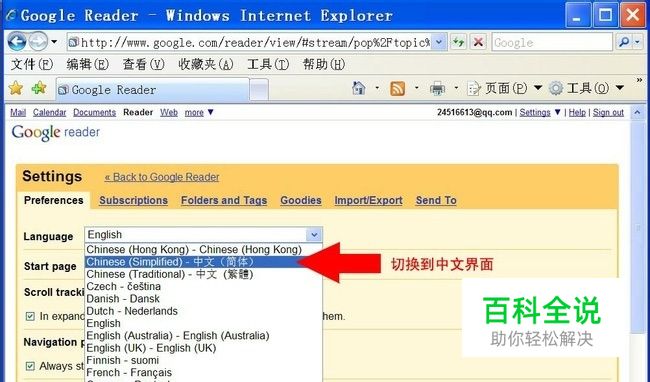
Task: Click the Home toolbar icon
Action: pyautogui.click(x=359, y=88)
